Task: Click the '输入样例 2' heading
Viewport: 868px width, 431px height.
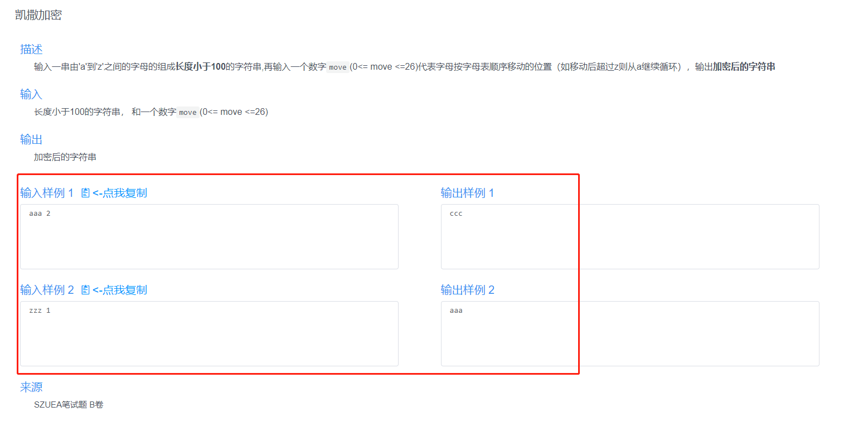Action: tap(47, 290)
